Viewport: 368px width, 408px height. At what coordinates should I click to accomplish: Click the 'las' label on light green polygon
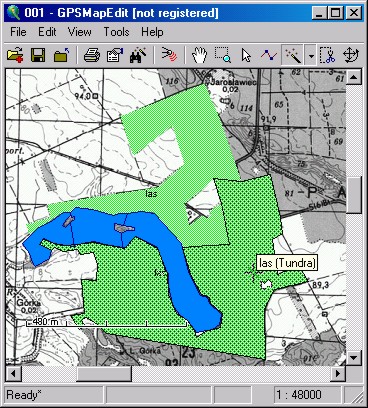tap(151, 193)
